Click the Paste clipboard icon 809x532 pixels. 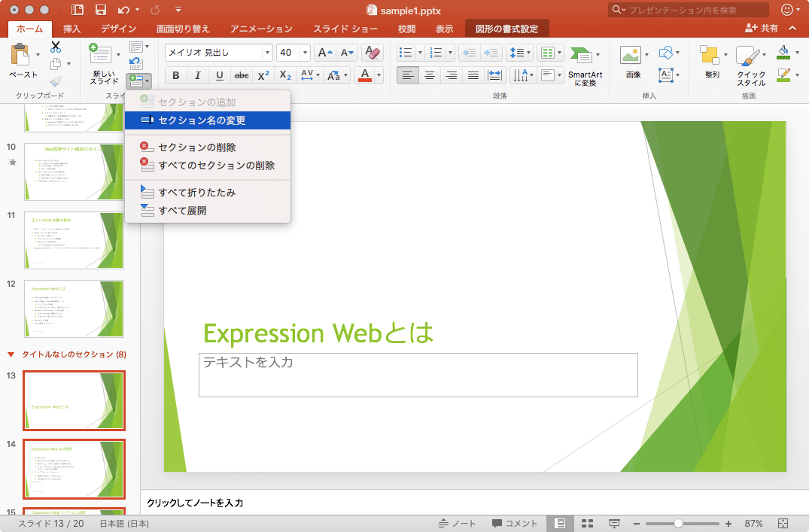tap(20, 55)
